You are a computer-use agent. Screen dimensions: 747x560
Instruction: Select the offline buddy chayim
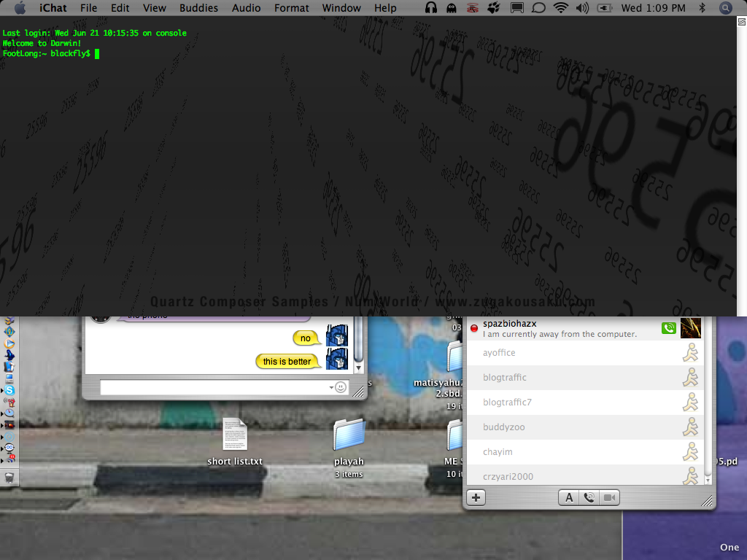pos(498,452)
